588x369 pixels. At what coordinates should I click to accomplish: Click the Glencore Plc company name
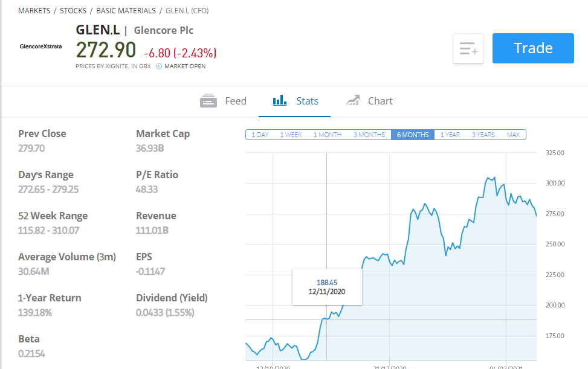(x=164, y=30)
